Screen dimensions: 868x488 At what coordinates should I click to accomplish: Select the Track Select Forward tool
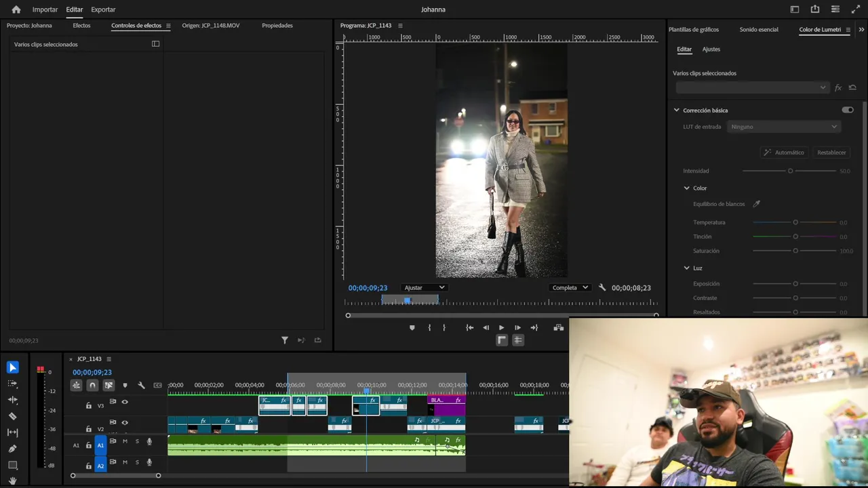[x=12, y=384]
